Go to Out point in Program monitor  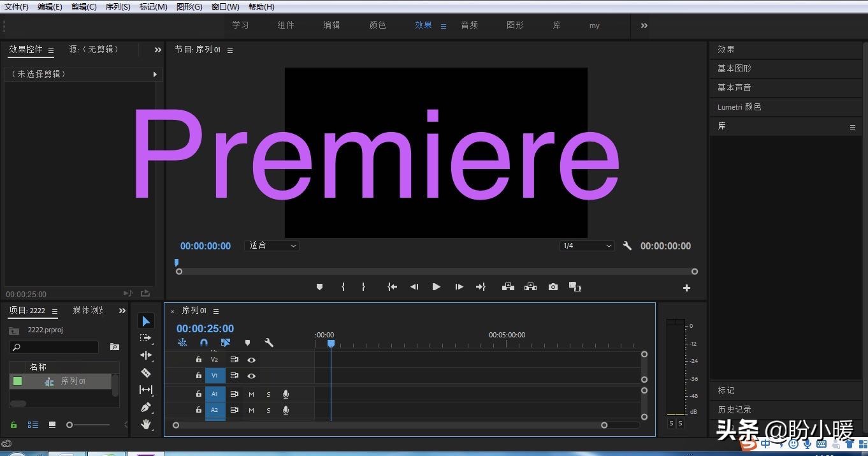(x=481, y=287)
